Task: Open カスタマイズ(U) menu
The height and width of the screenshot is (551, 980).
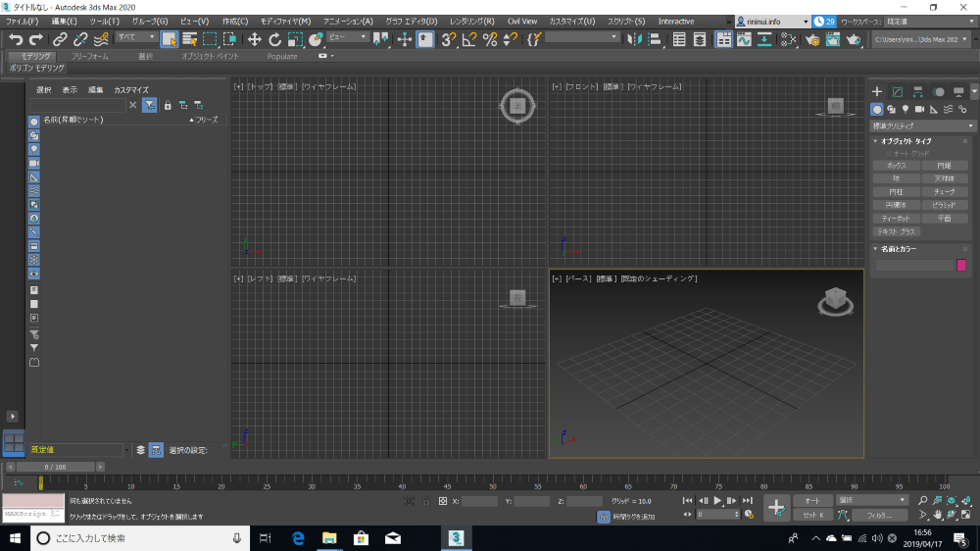Action: pos(572,22)
